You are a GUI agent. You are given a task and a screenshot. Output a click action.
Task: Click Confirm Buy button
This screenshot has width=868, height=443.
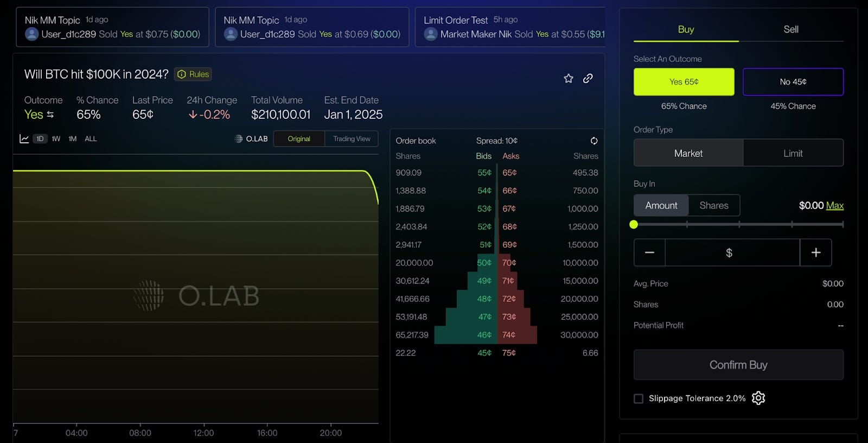738,365
